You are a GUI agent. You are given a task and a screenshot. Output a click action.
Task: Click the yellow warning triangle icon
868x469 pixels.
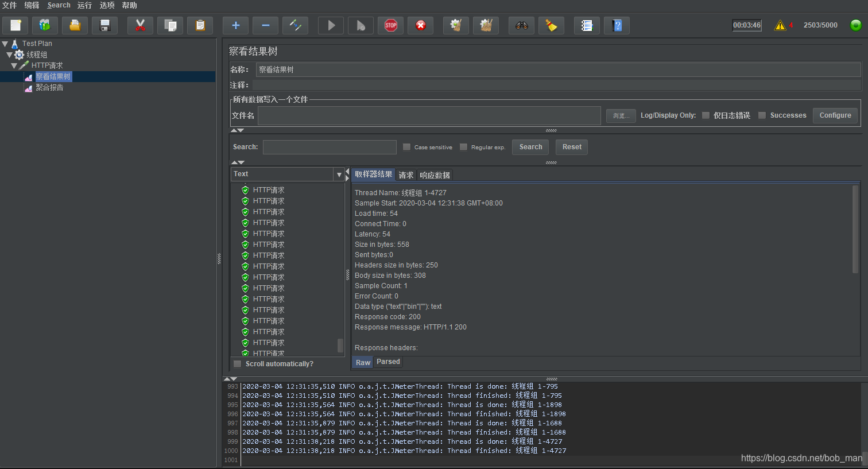[x=780, y=25]
